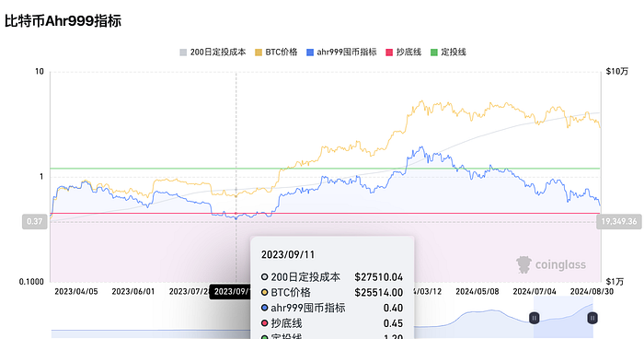This screenshot has width=644, height=339.
Task: Click the 2024/07/04 date axis label
Action: [x=535, y=292]
